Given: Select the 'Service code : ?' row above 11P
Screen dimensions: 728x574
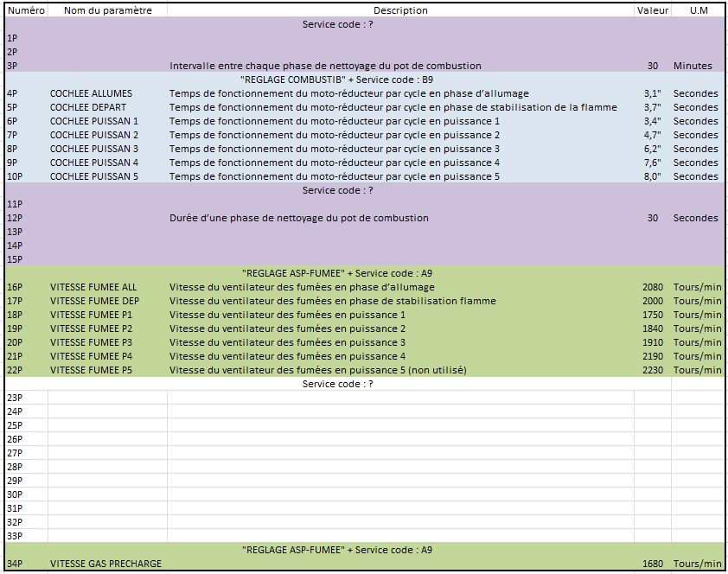Looking at the screenshot, I should [x=337, y=190].
